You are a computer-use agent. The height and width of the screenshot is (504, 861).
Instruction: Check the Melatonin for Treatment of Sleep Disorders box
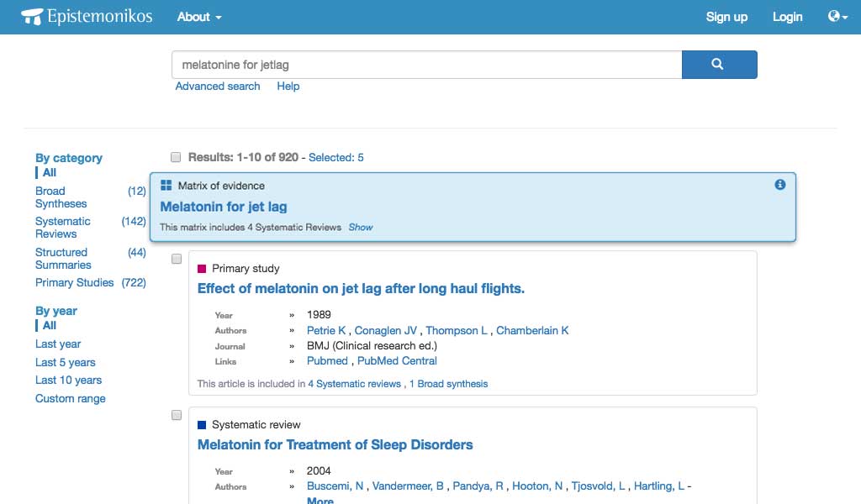coord(177,416)
